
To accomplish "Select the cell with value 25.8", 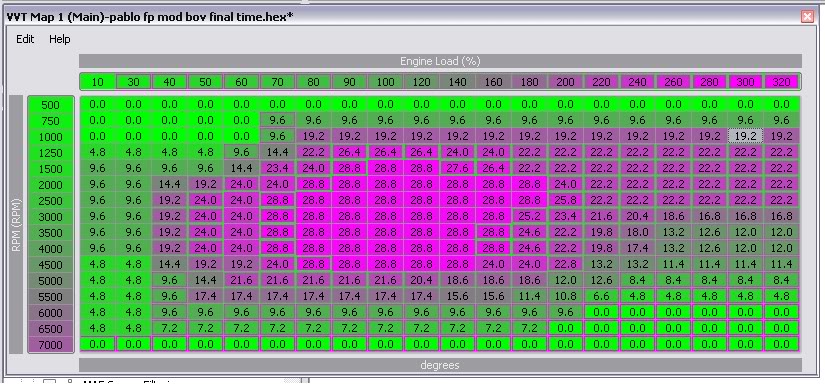I will 566,200.
